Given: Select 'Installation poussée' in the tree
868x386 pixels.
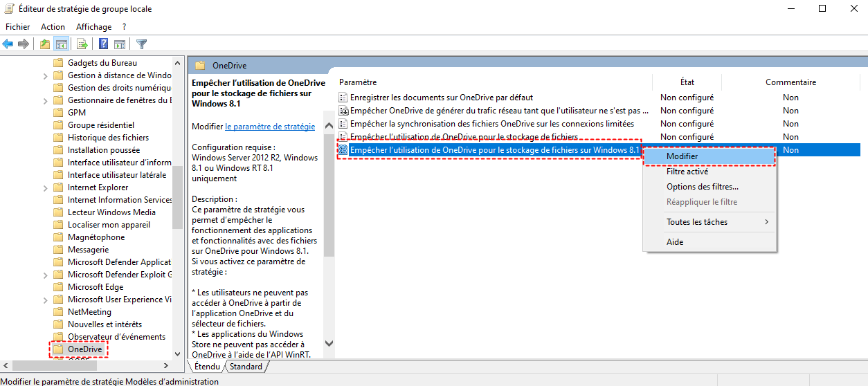Looking at the screenshot, I should [104, 150].
